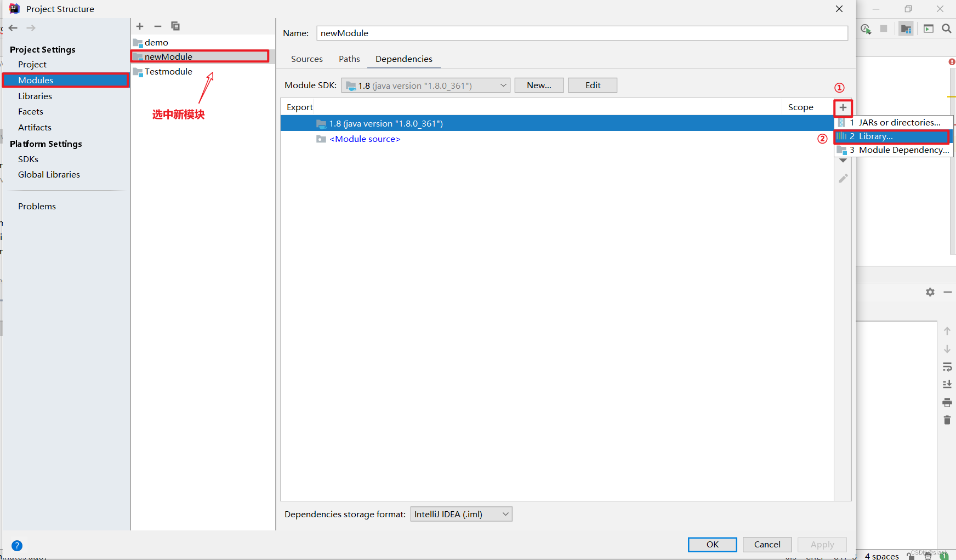
Task: Select SDKs under Platform Settings
Action: click(28, 159)
